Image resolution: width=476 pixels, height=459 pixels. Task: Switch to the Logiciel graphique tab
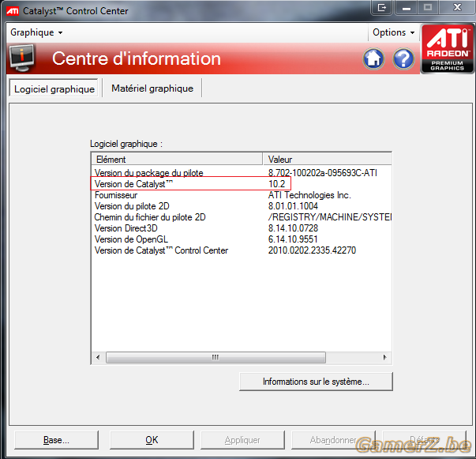54,88
